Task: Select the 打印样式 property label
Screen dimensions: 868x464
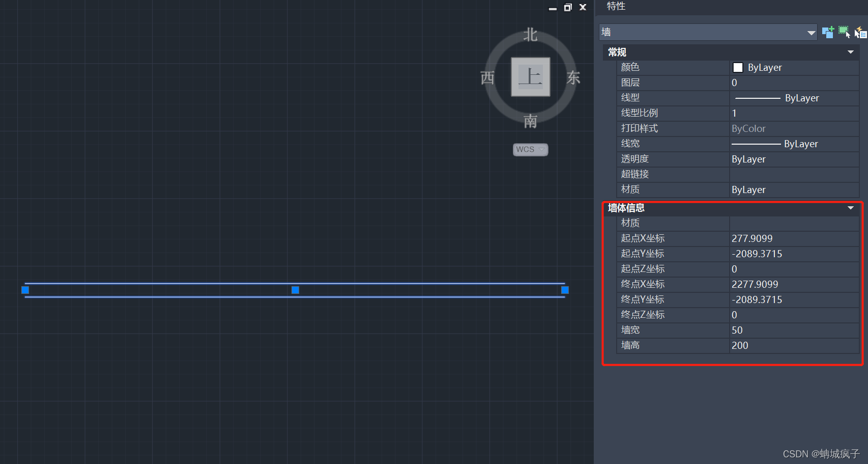Action: (x=640, y=128)
